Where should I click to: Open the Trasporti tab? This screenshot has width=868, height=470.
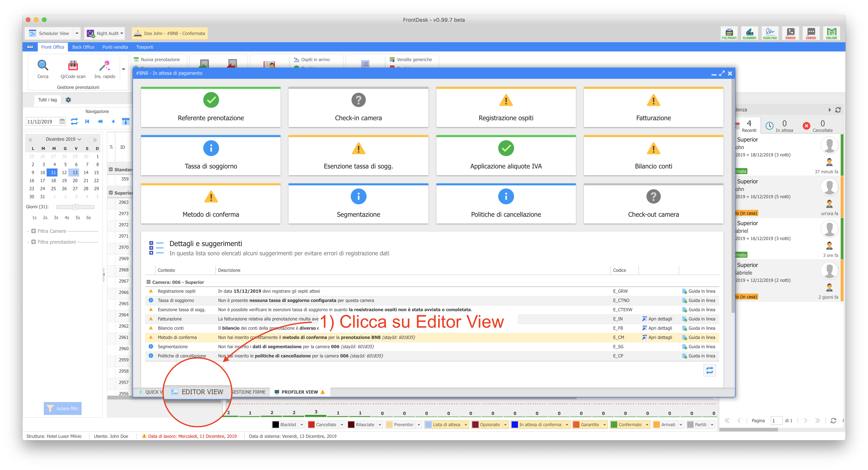144,47
